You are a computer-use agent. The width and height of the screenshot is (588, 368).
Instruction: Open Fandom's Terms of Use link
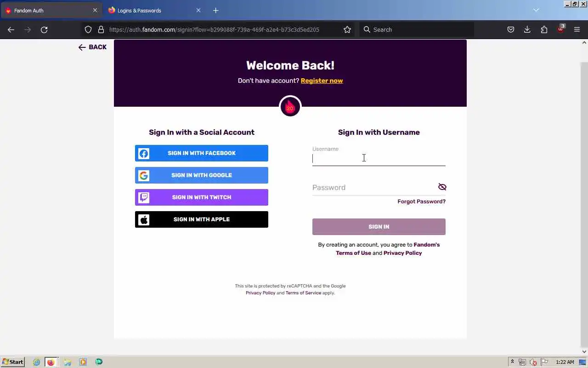353,253
